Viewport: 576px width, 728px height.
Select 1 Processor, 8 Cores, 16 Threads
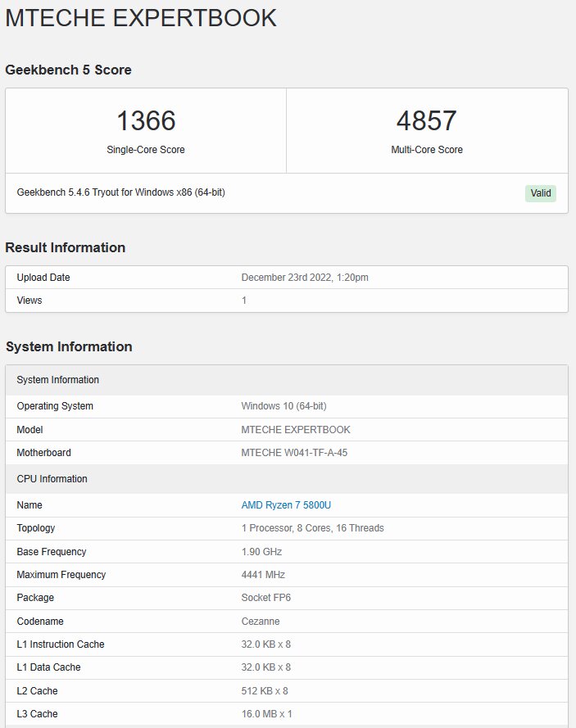312,528
